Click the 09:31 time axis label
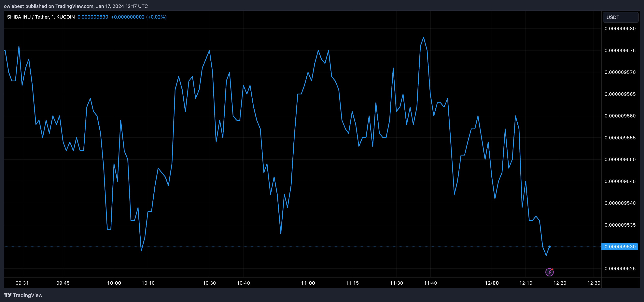644x302 pixels. click(x=22, y=283)
